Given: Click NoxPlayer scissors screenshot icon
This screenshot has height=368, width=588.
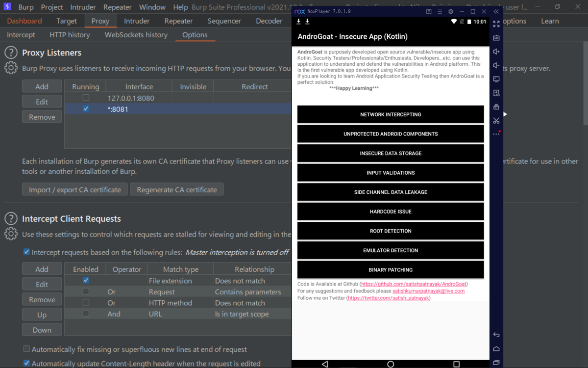Looking at the screenshot, I should (496, 120).
